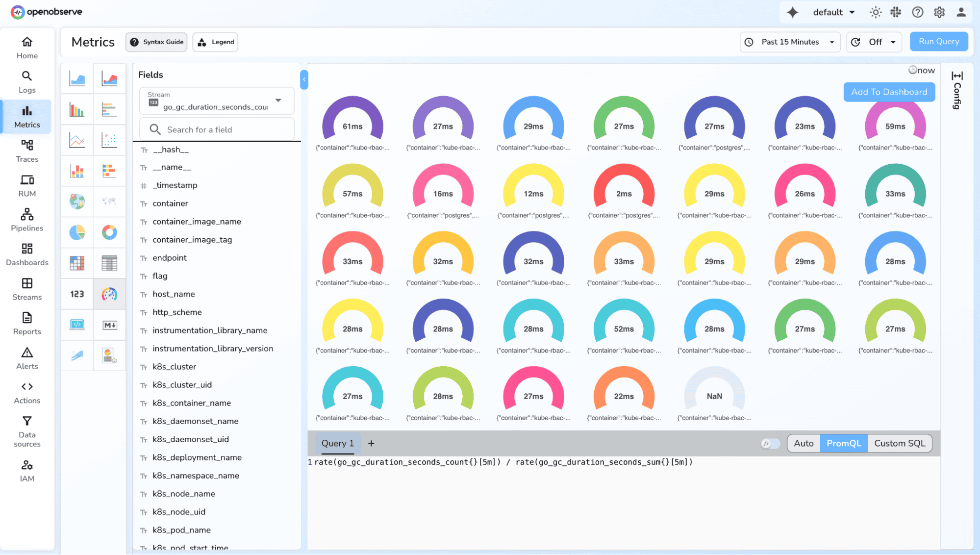Select the Query 1 tab
Viewport: 980px width, 555px height.
(x=337, y=444)
